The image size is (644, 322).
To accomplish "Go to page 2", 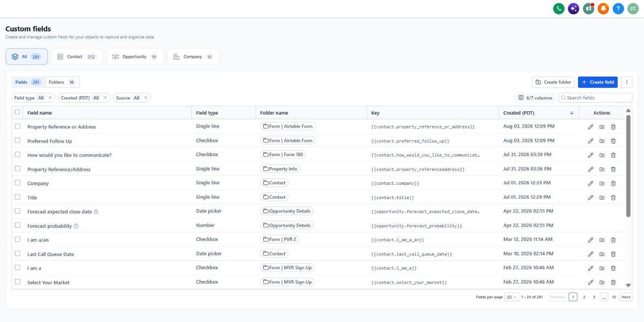I will pos(584,297).
